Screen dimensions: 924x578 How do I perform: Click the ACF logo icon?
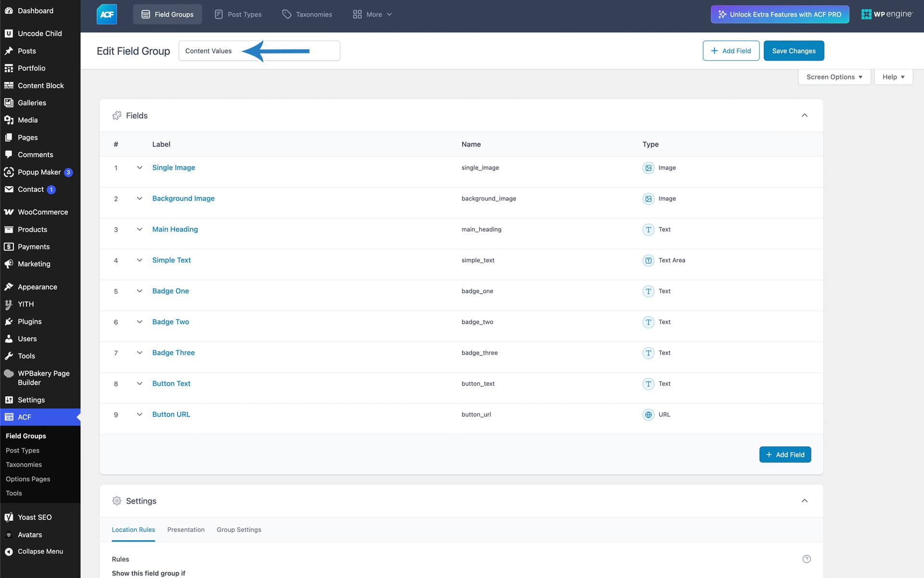pyautogui.click(x=107, y=14)
